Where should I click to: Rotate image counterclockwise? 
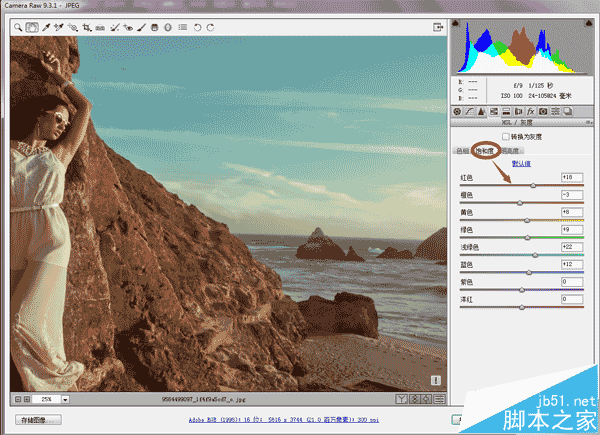[197, 28]
